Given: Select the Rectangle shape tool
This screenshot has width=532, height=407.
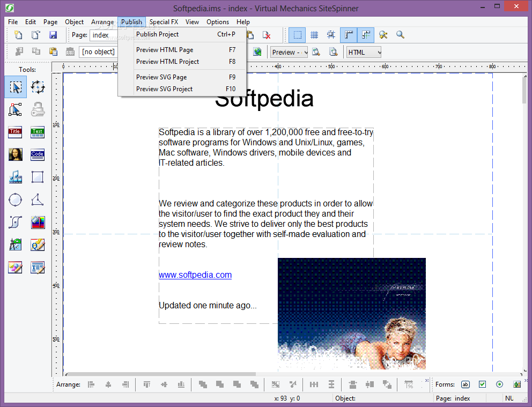Looking at the screenshot, I should (38, 177).
